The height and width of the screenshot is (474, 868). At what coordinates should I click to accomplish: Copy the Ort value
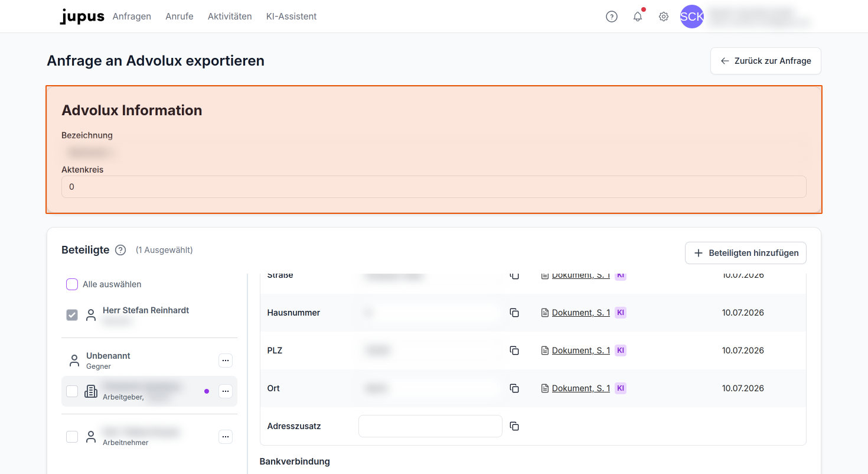(514, 388)
